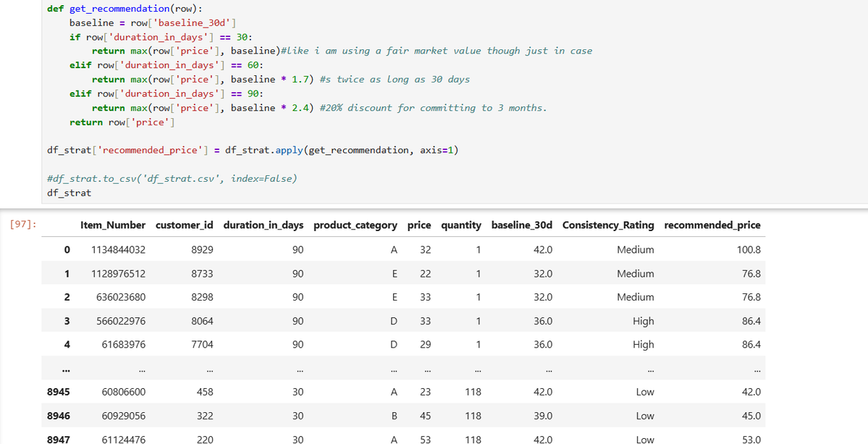Click item number 636023680 cell
This screenshot has width=868, height=444.
121,297
